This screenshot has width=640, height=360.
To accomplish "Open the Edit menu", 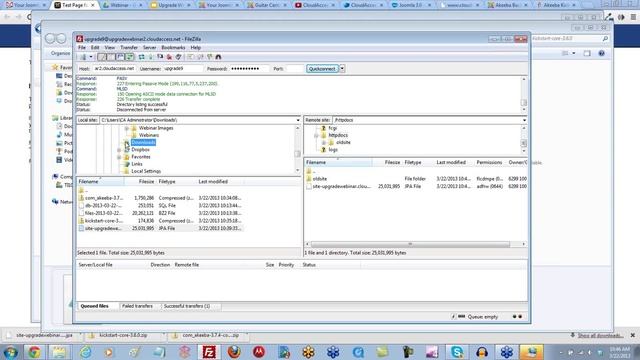I will [95, 48].
